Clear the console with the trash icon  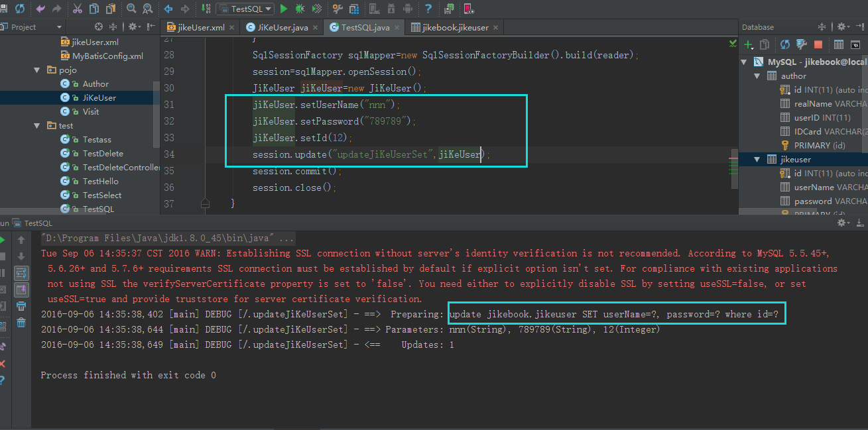click(21, 323)
